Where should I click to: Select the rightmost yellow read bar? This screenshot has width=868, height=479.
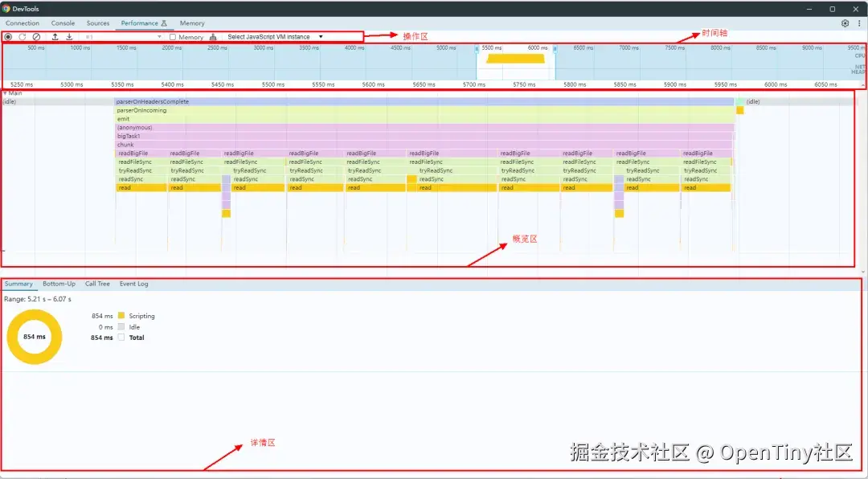(x=707, y=188)
